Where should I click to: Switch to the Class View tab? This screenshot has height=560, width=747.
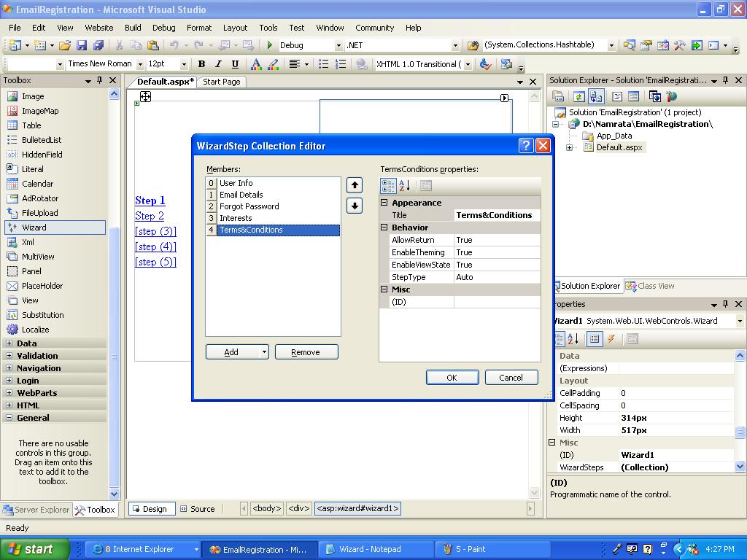[x=650, y=286]
